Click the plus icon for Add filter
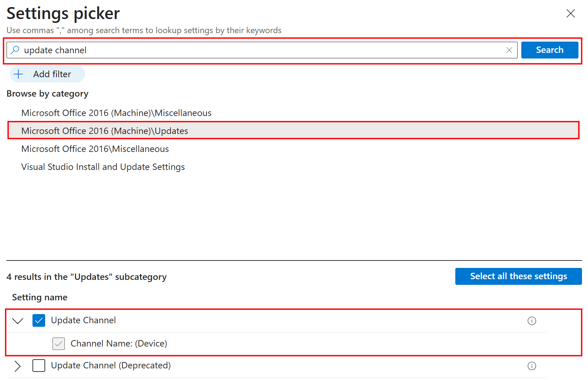This screenshot has height=380, width=588. (18, 74)
